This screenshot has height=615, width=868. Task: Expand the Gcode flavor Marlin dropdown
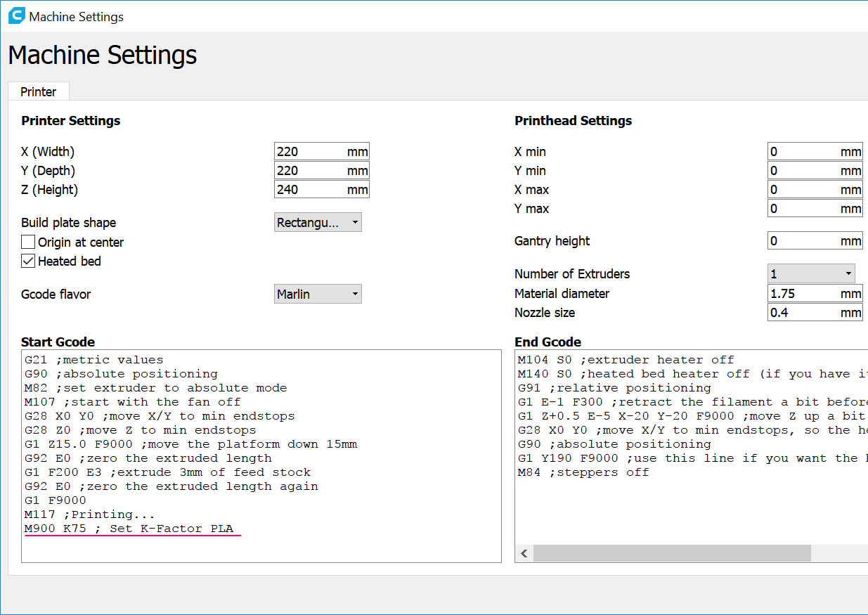(318, 294)
